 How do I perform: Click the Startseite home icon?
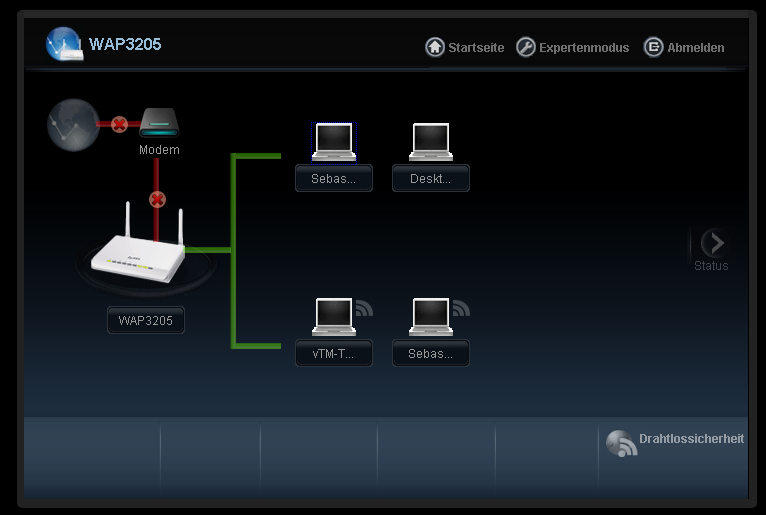click(x=435, y=47)
